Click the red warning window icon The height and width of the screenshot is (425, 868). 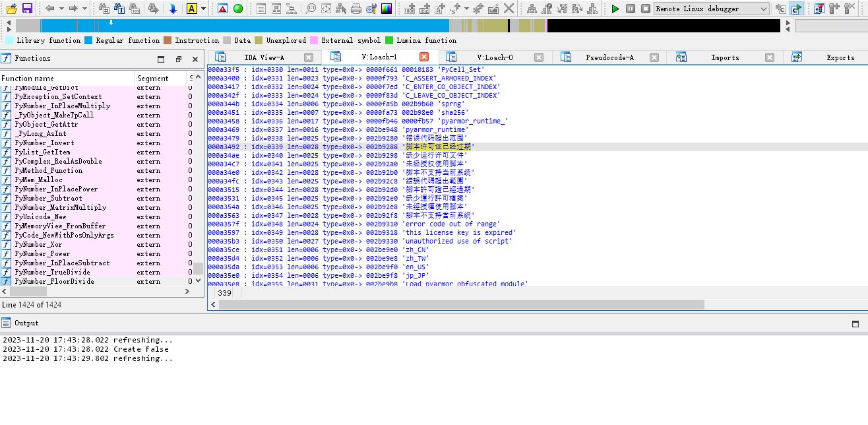[222, 9]
